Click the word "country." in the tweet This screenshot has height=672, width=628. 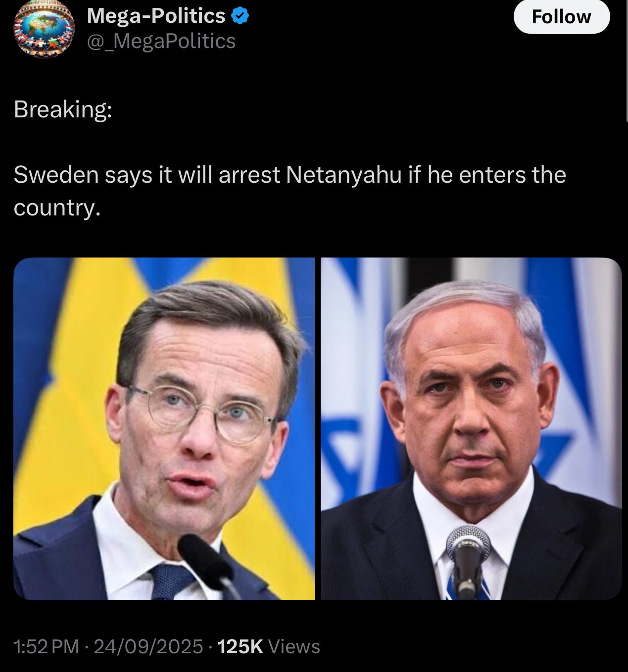(x=57, y=208)
